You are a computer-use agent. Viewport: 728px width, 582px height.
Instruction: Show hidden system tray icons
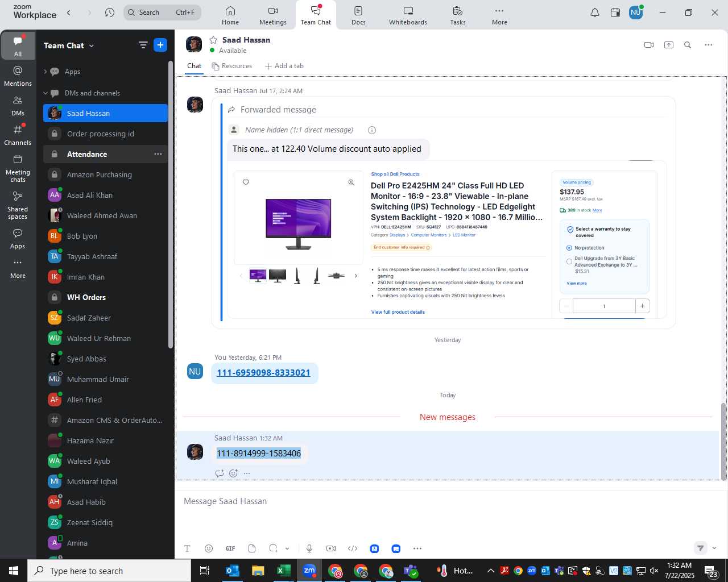click(x=490, y=571)
